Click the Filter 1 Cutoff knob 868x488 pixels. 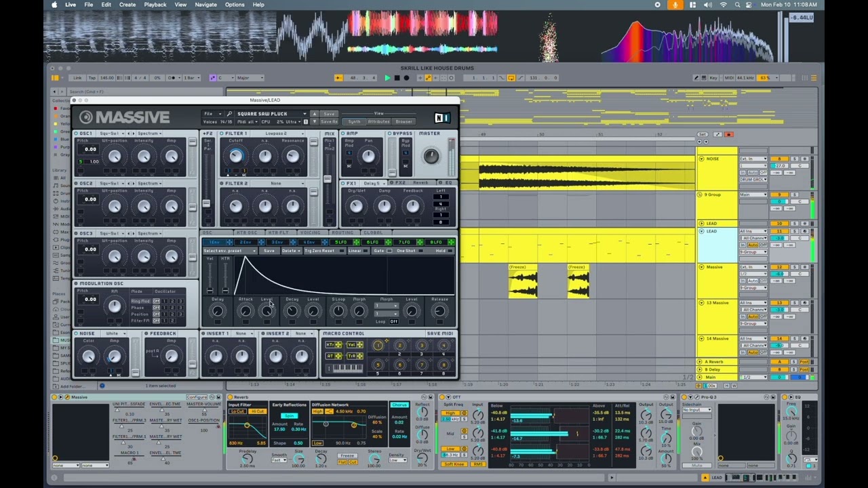tap(235, 157)
